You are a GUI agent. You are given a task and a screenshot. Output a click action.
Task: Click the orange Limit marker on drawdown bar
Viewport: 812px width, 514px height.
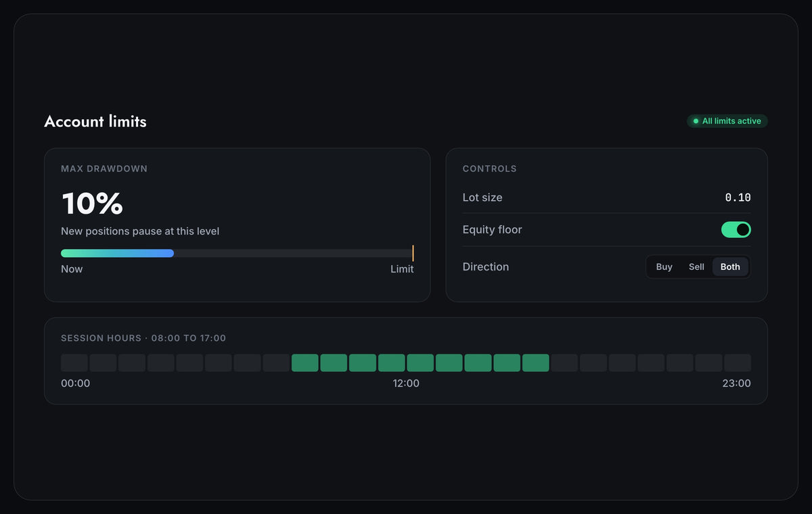(413, 253)
